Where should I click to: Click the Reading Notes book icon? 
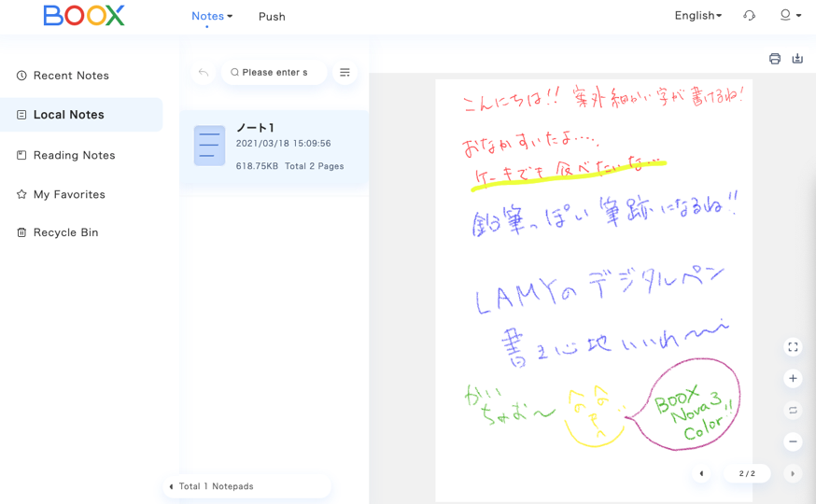pos(21,155)
